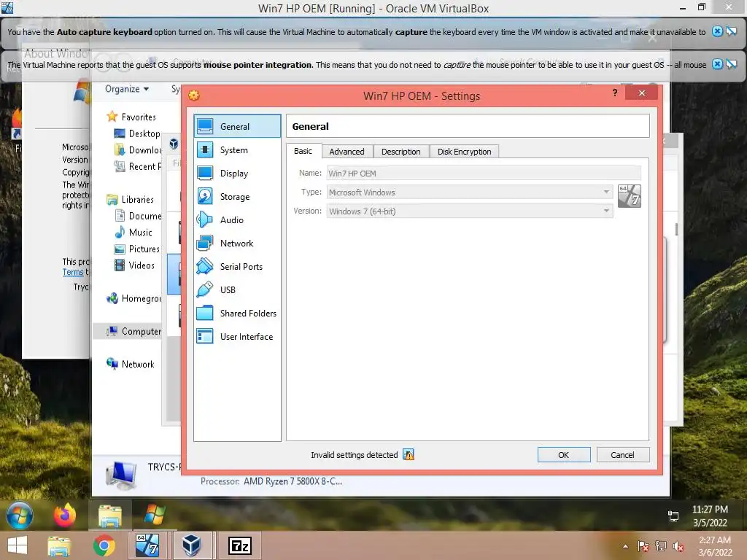The height and width of the screenshot is (560, 747).
Task: Switch to the Advanced tab
Action: 347,152
